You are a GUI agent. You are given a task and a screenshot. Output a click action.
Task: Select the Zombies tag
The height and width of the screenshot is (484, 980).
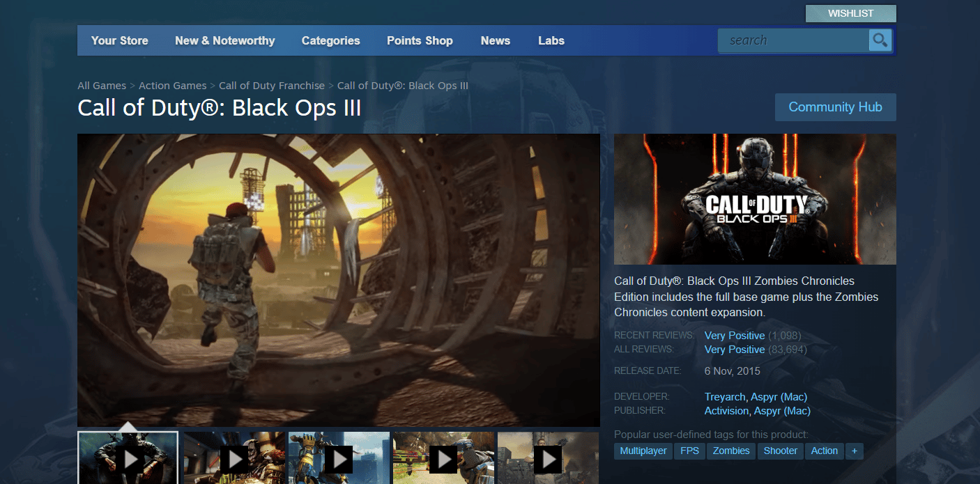click(x=731, y=451)
